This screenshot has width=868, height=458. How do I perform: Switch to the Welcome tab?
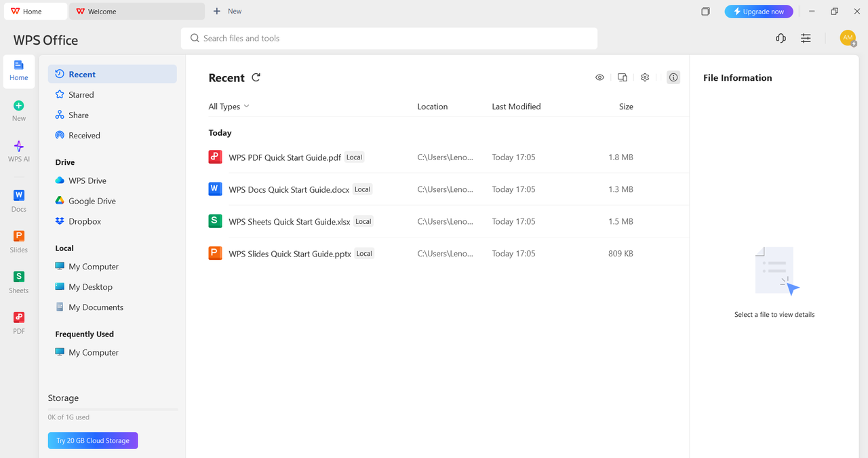[x=138, y=12]
